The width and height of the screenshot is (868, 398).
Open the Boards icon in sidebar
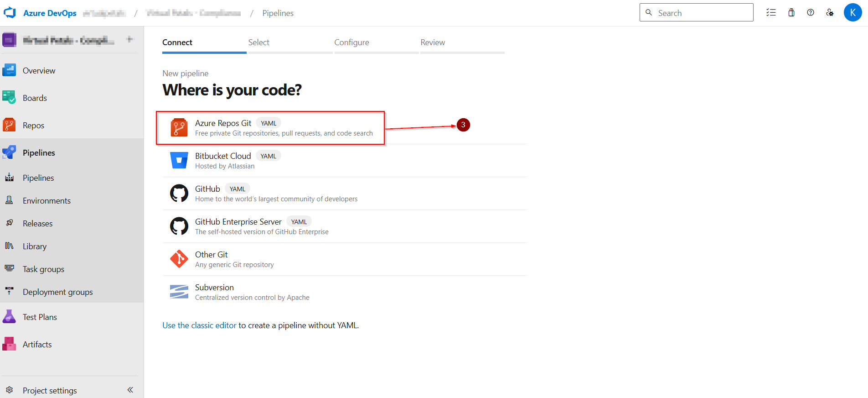coord(9,98)
